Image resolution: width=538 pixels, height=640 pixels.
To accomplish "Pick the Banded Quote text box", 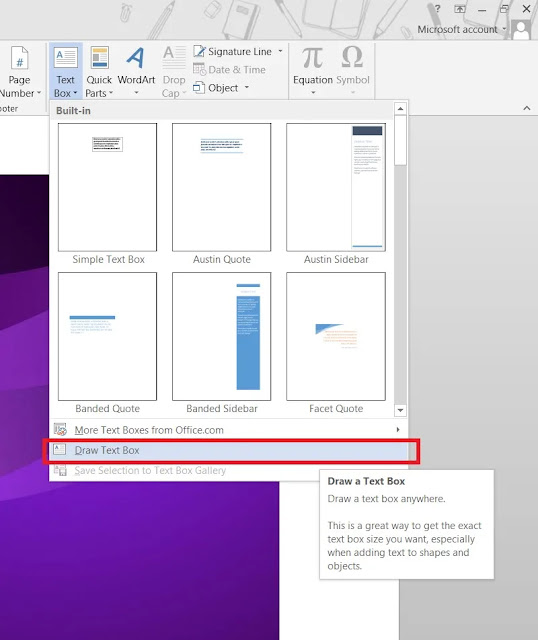I will tap(107, 336).
